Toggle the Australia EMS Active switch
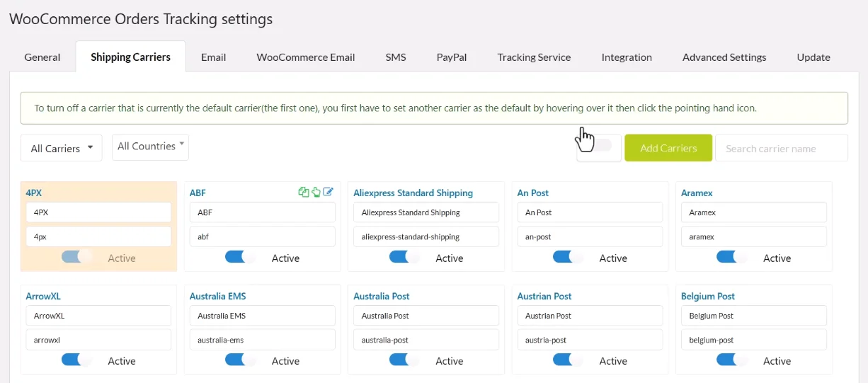 pos(240,360)
